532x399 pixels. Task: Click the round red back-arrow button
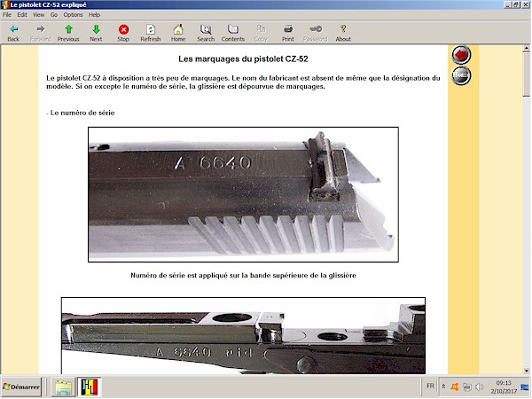coord(461,55)
